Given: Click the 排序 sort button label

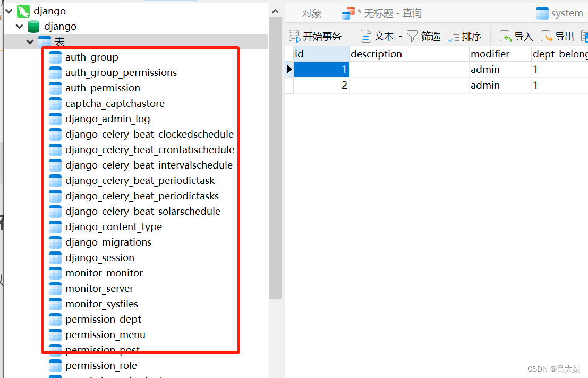Looking at the screenshot, I should point(471,36).
